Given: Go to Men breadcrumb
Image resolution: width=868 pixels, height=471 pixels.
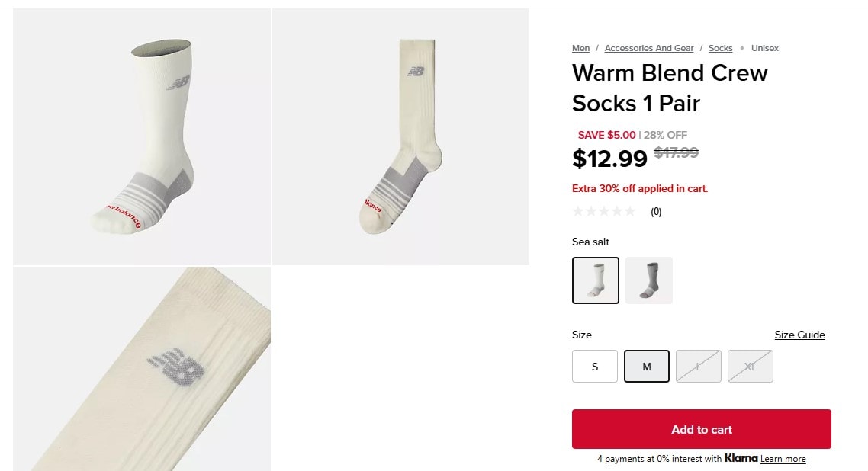Looking at the screenshot, I should coord(580,48).
